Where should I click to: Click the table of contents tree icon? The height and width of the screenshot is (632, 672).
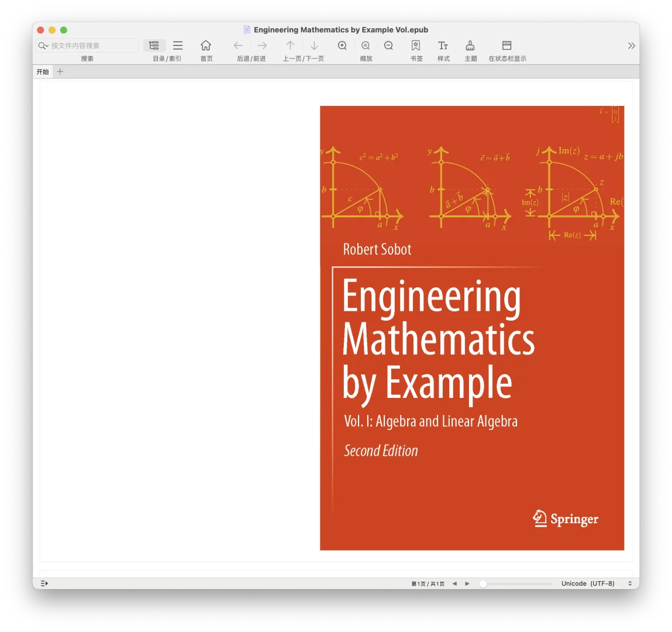pos(154,46)
